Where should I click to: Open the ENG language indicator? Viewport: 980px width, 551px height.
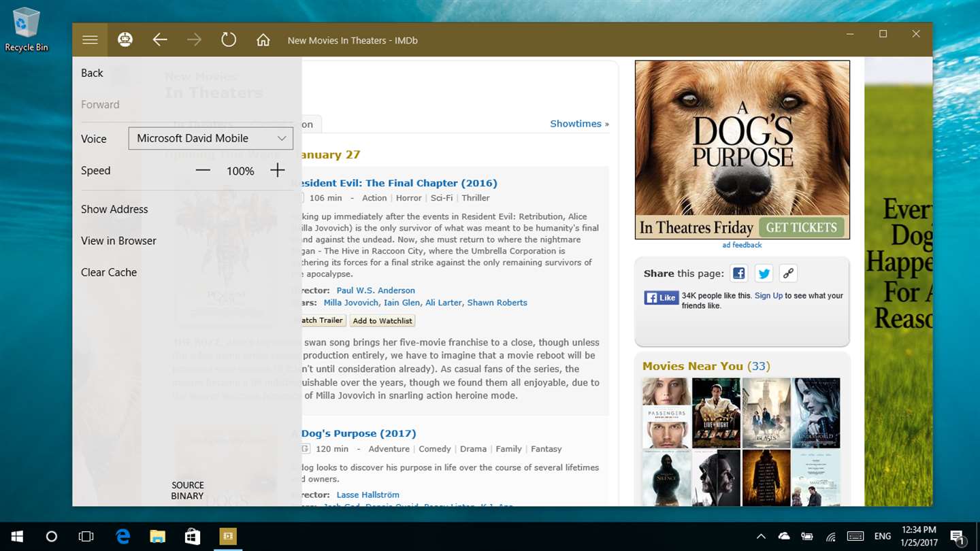pos(883,537)
